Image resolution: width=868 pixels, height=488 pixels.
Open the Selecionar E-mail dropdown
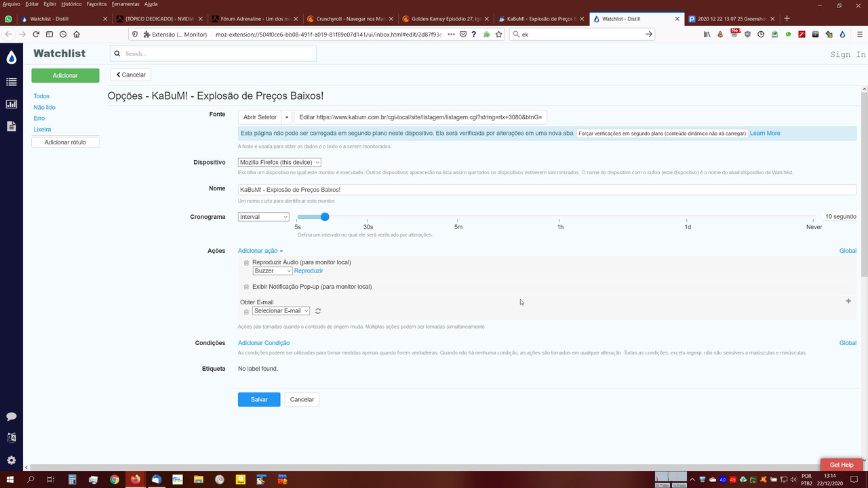[281, 311]
